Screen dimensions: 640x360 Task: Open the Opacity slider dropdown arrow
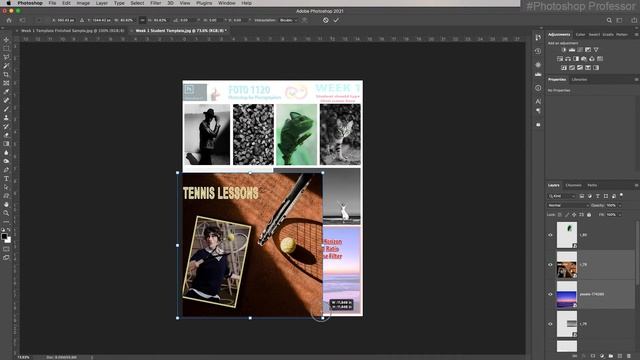620,205
